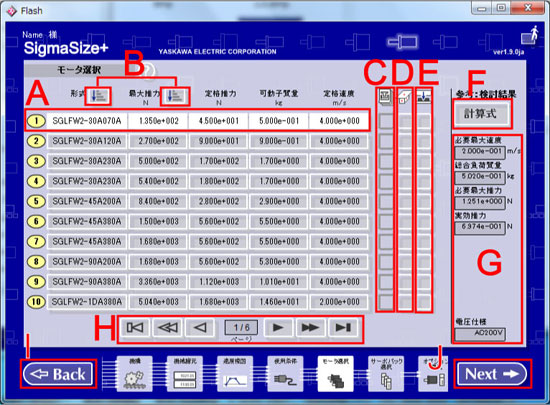The width and height of the screenshot is (550, 405).
Task: Go to next page of motors
Action: [x=278, y=328]
